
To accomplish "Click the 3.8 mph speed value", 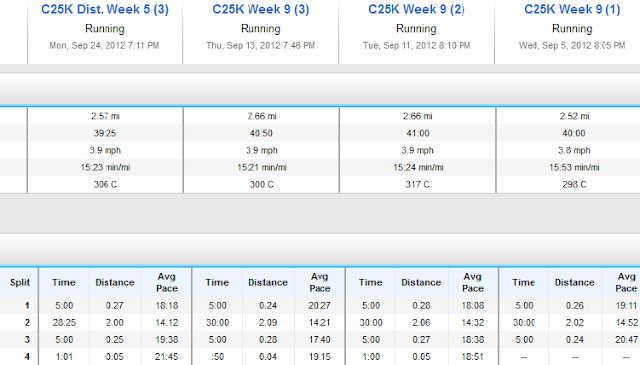I will coord(574,151).
